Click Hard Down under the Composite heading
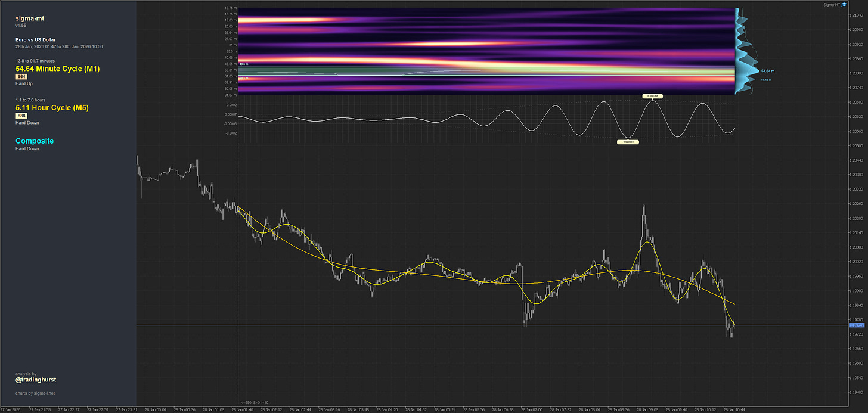 point(27,148)
